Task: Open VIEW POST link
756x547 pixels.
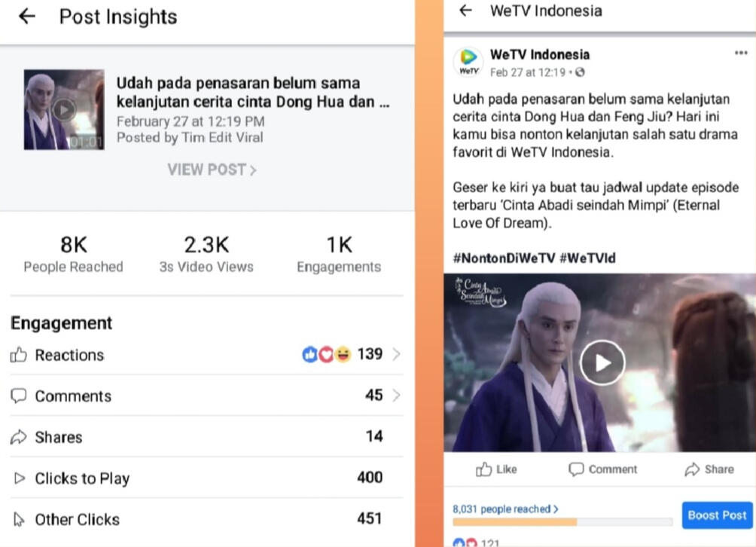Action: (x=212, y=170)
